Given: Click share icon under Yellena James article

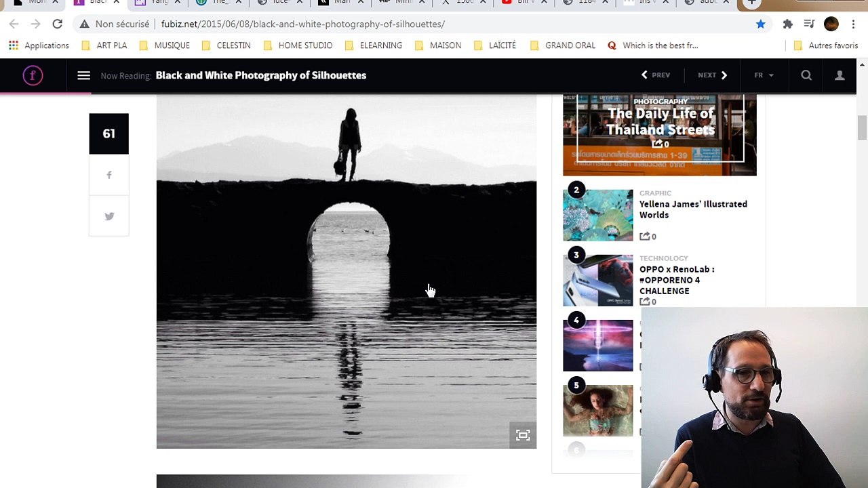Looking at the screenshot, I should 644,237.
